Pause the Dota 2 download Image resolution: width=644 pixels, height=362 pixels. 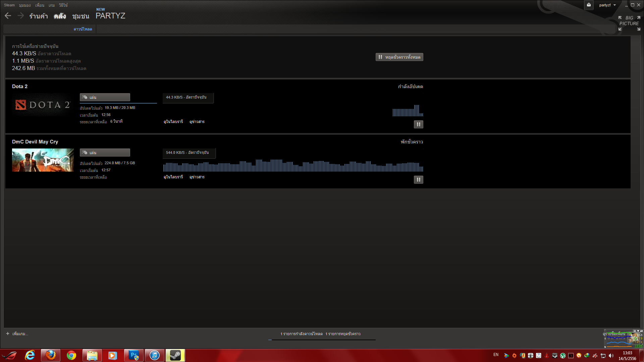pyautogui.click(x=418, y=124)
